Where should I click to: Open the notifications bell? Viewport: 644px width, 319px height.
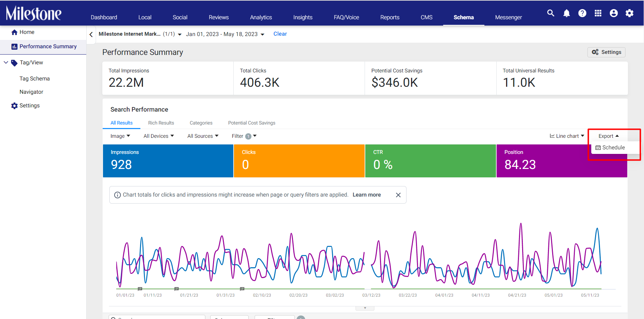(566, 13)
